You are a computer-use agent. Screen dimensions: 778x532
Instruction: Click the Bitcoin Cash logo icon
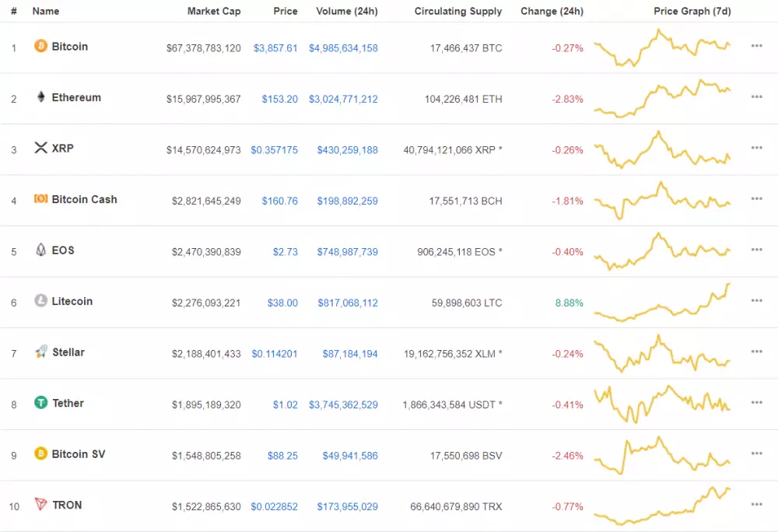pyautogui.click(x=40, y=199)
